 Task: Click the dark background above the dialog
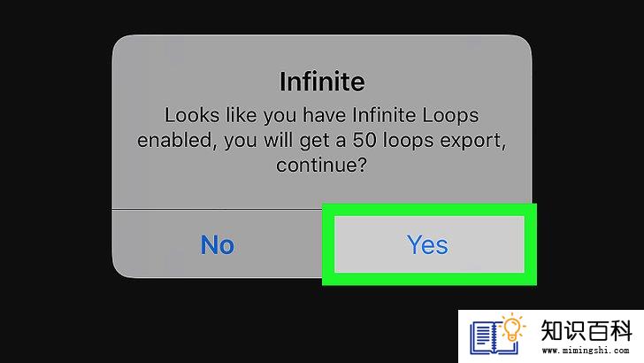coord(322,17)
